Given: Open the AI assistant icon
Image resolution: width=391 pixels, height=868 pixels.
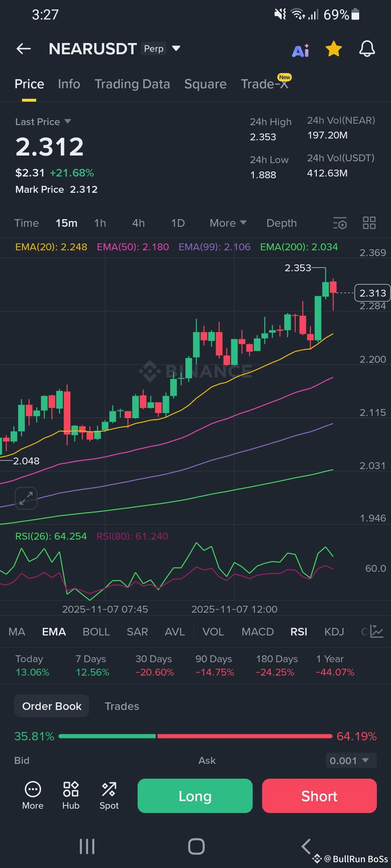Looking at the screenshot, I should point(301,50).
